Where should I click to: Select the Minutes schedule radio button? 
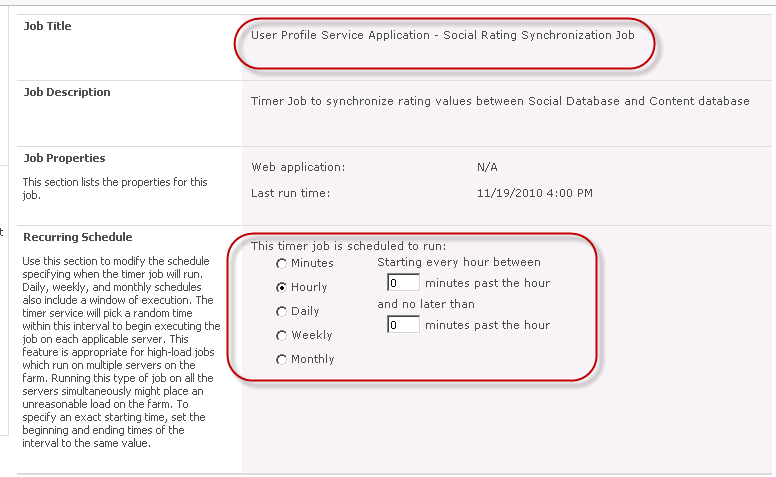(x=282, y=264)
